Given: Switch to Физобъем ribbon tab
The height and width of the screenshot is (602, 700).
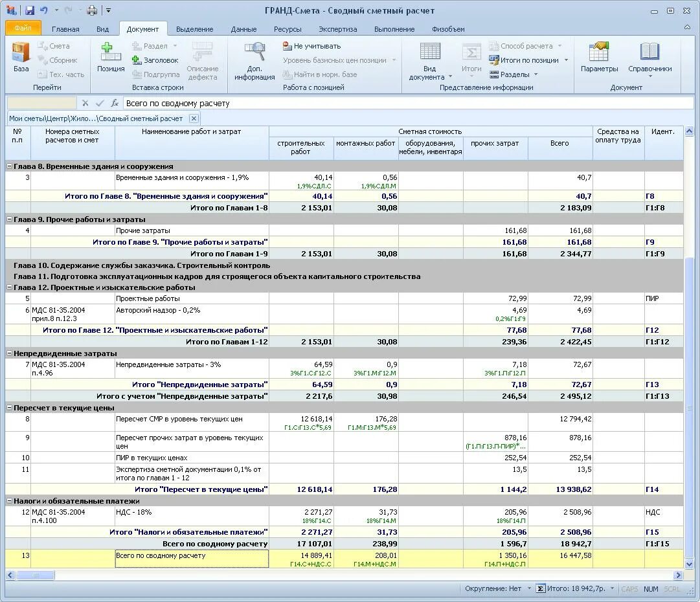Looking at the screenshot, I should 448,29.
